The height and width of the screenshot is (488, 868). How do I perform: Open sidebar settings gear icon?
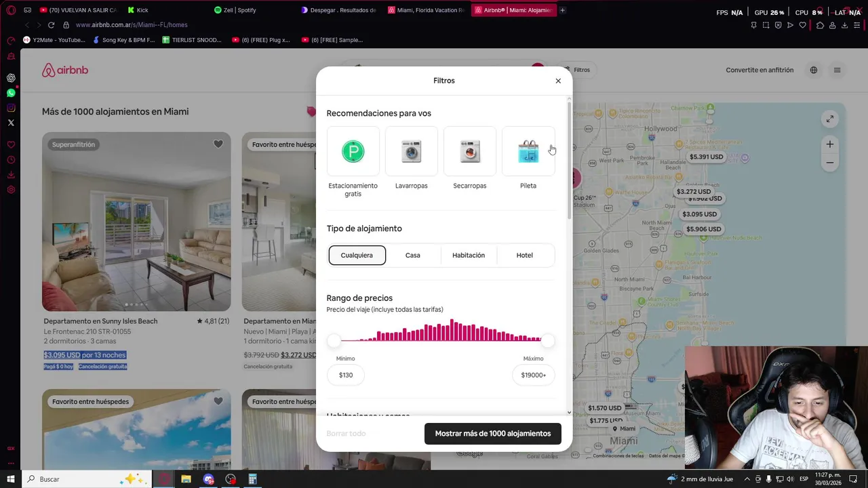[11, 190]
